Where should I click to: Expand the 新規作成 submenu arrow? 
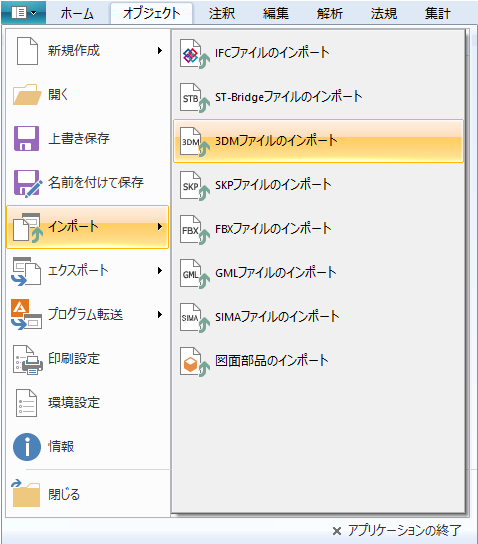tap(160, 51)
